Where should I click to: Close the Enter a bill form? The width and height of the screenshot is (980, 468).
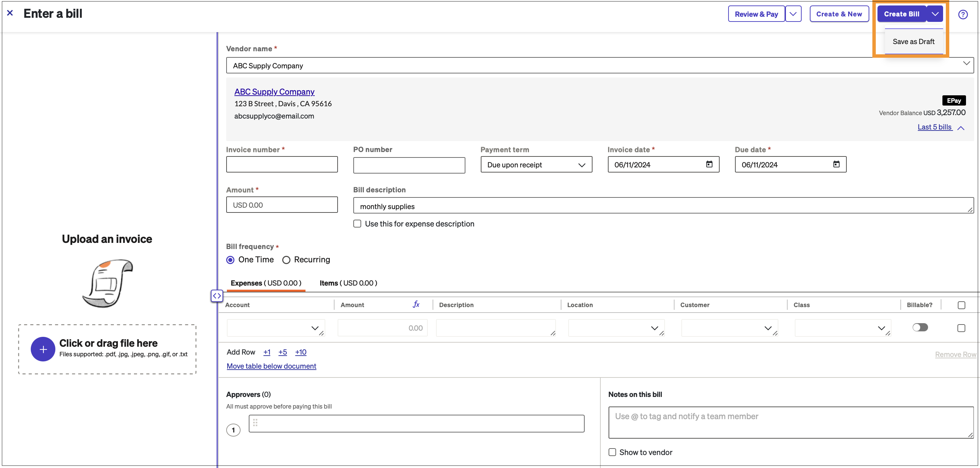click(10, 13)
